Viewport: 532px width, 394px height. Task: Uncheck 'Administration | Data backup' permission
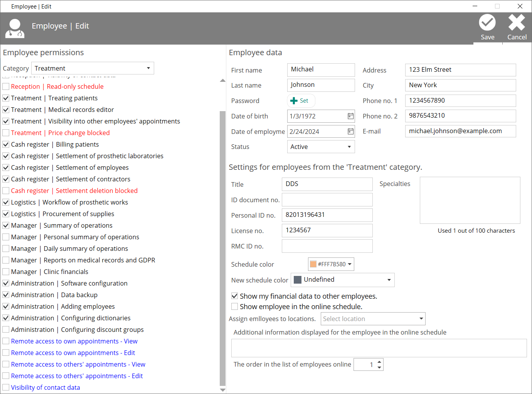tap(6, 295)
